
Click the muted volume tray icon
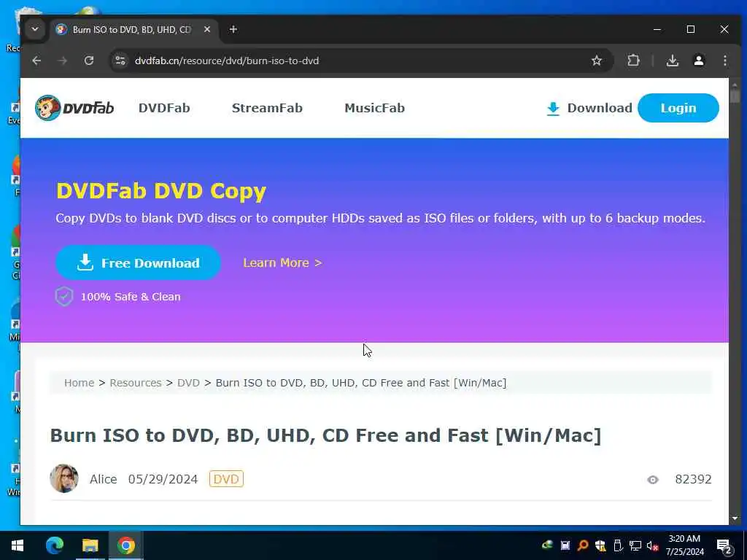[x=652, y=545]
